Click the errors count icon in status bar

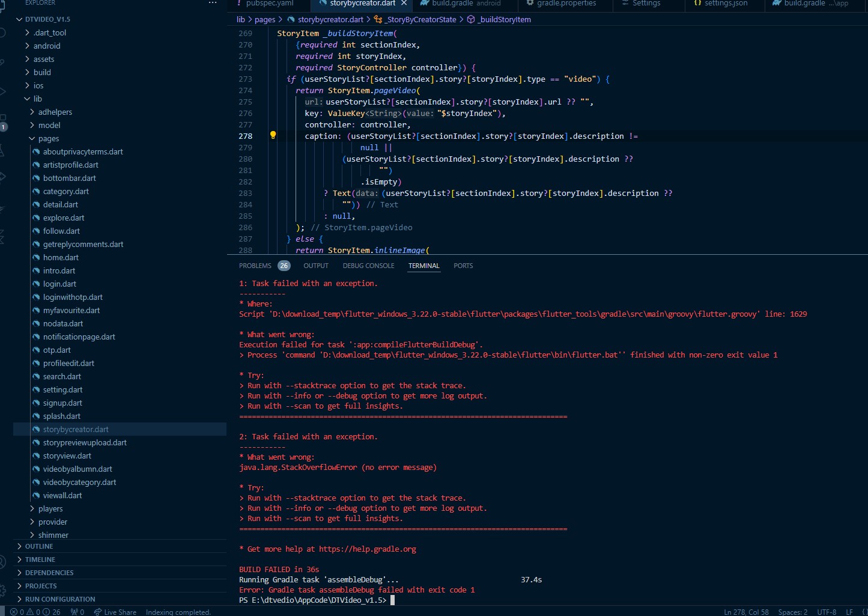coord(14,612)
